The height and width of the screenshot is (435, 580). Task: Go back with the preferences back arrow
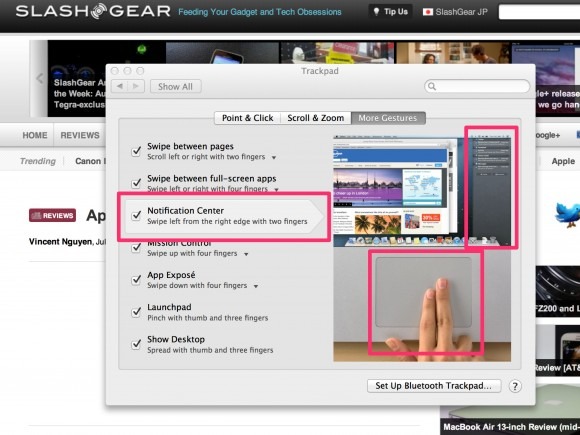coord(119,87)
